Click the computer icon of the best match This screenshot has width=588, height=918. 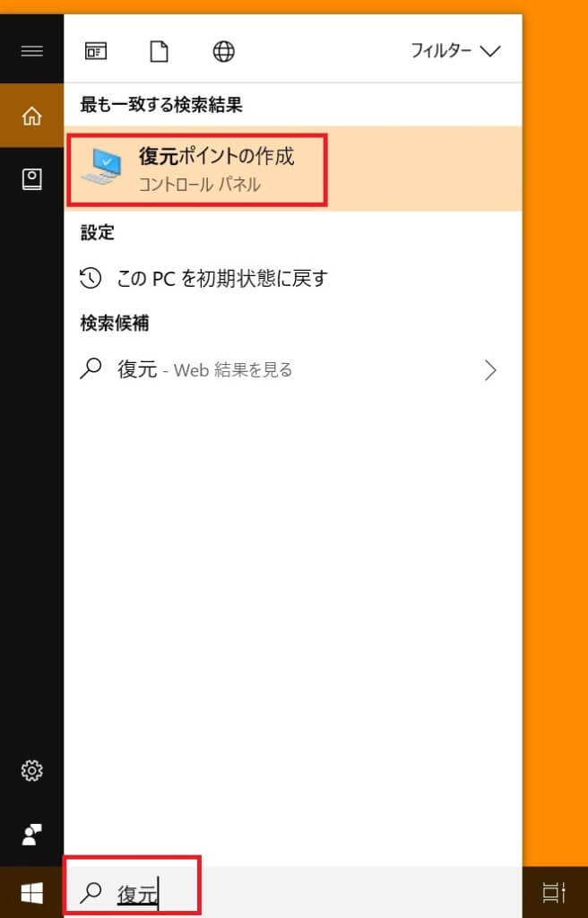[100, 166]
